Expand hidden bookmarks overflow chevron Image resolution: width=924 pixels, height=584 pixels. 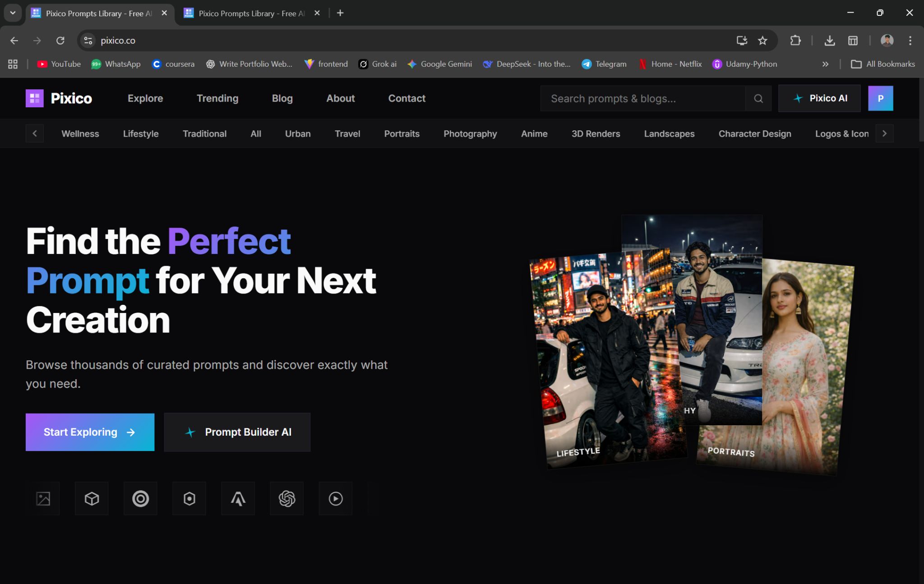coord(825,64)
